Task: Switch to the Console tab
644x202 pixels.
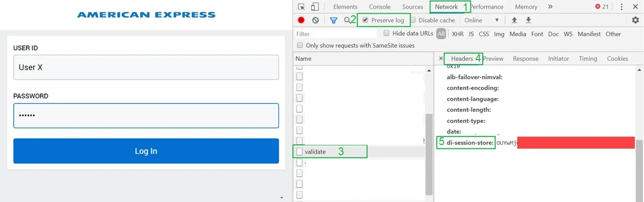Action: pos(380,6)
